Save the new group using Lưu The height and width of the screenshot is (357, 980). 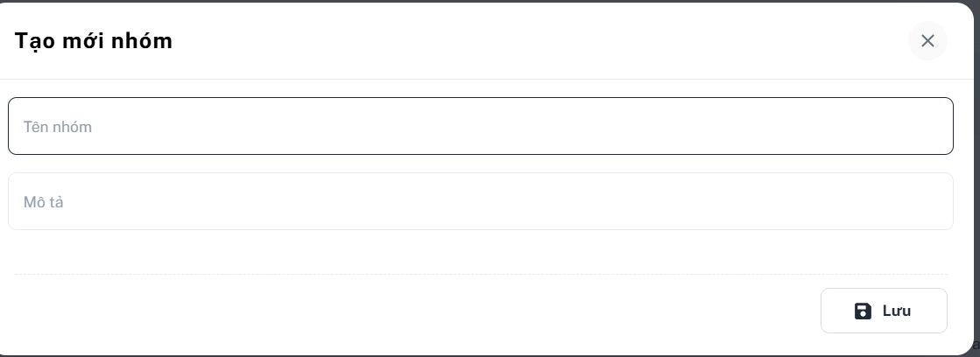(x=884, y=311)
